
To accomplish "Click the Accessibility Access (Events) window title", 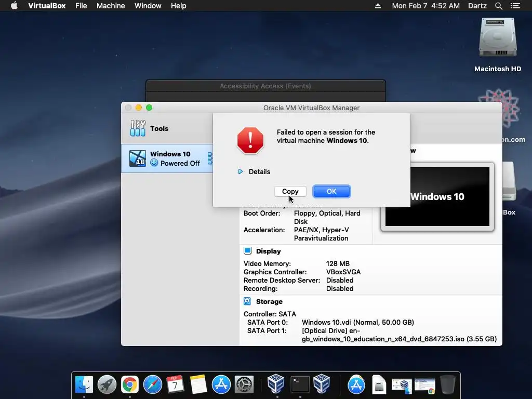I will pyautogui.click(x=265, y=86).
